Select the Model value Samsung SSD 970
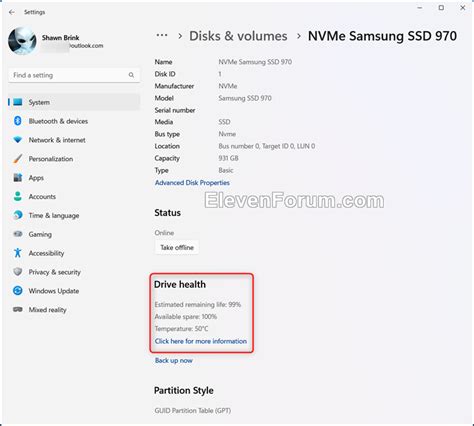The width and height of the screenshot is (474, 426). [245, 98]
